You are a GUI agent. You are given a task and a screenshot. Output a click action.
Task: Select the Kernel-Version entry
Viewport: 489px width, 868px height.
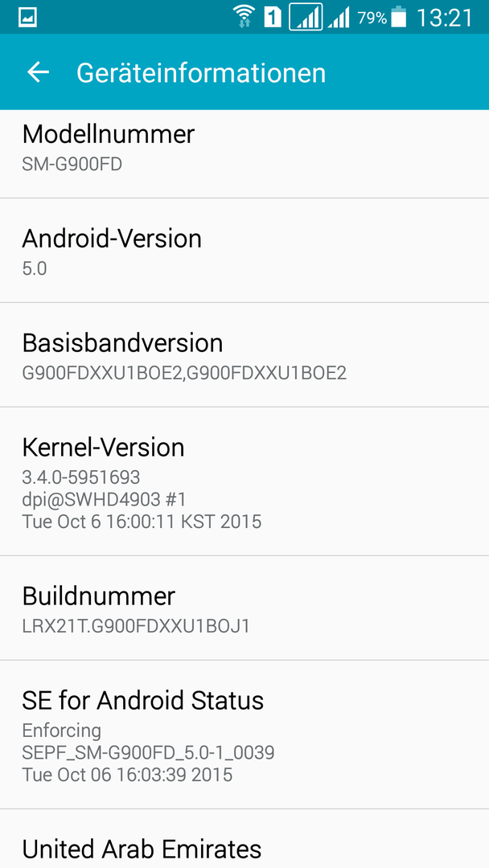[244, 481]
